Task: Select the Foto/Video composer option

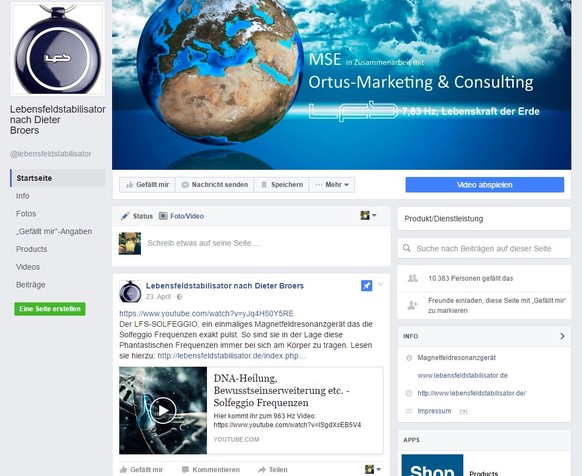Action: [x=187, y=216]
